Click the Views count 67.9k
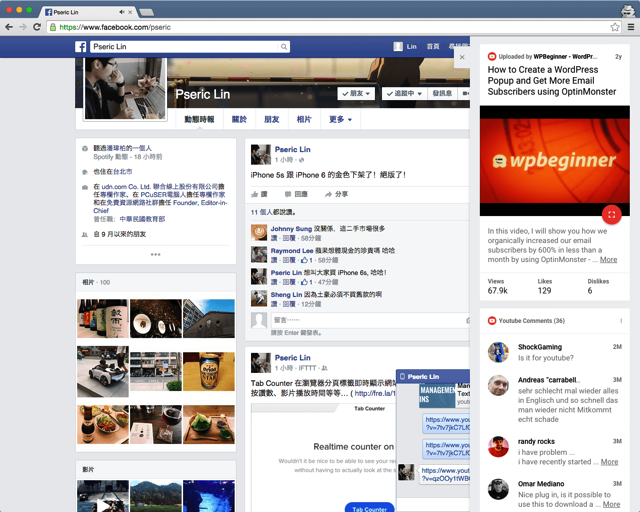640x512 pixels. [x=498, y=291]
